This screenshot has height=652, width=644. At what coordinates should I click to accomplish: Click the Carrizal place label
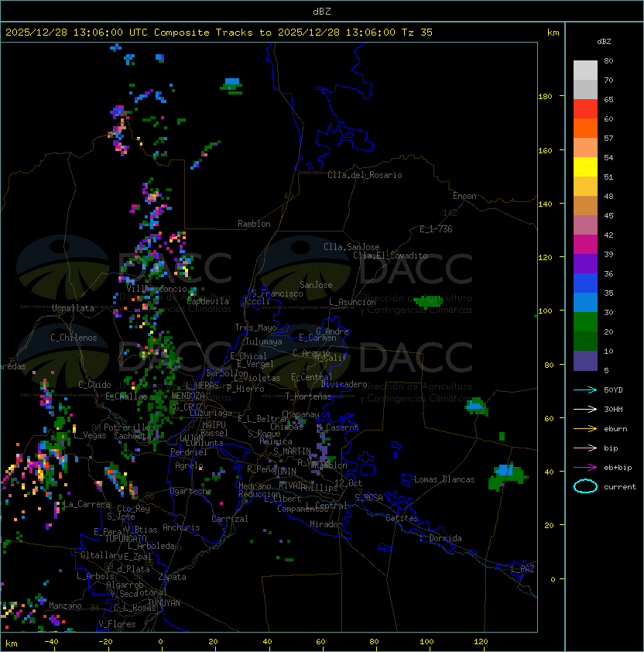229,519
